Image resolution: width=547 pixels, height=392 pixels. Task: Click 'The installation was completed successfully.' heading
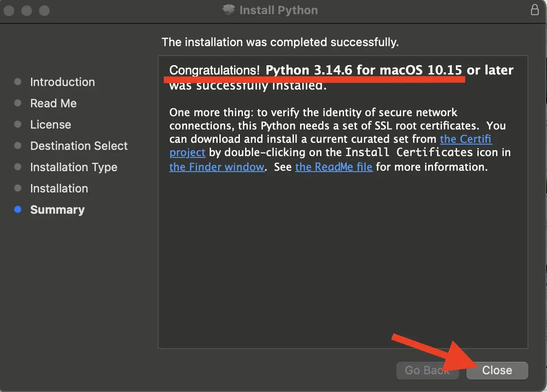[280, 42]
